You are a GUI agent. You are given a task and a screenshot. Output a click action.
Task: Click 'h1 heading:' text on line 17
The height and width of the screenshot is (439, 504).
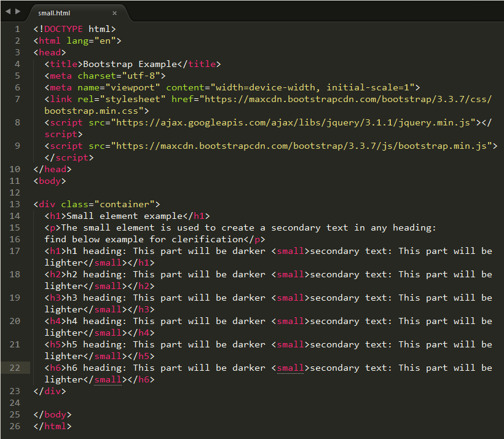click(96, 251)
